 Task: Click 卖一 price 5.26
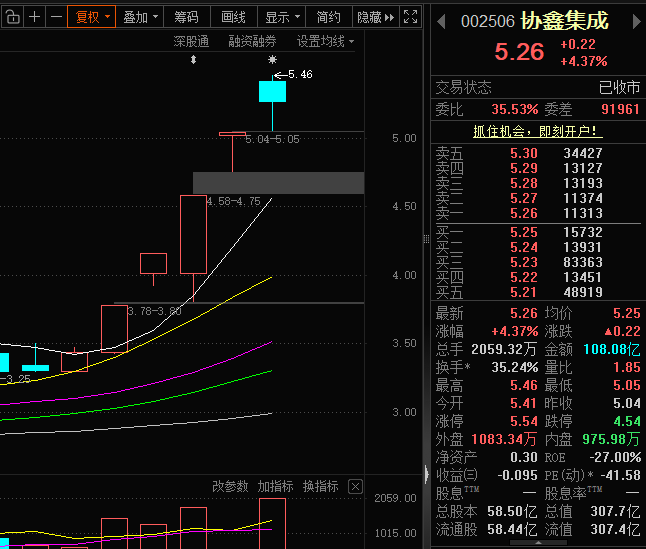point(524,213)
